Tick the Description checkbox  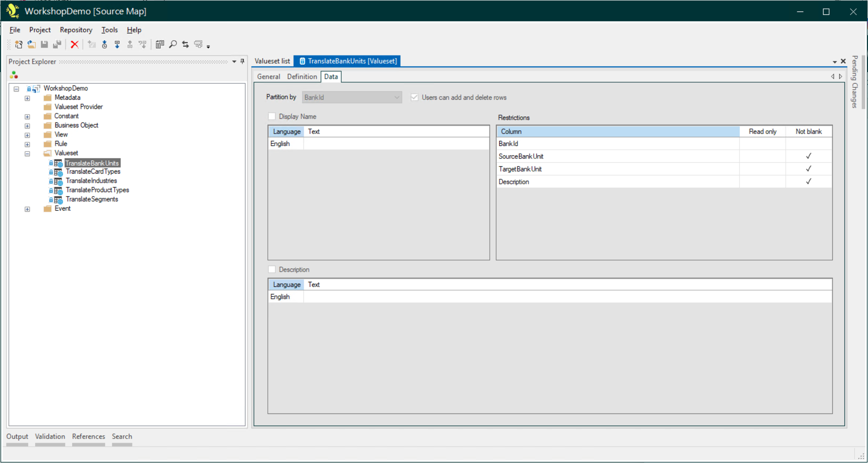(x=272, y=269)
